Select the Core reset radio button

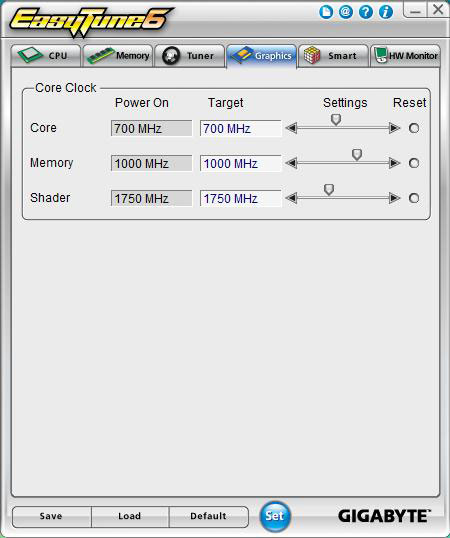coord(414,128)
